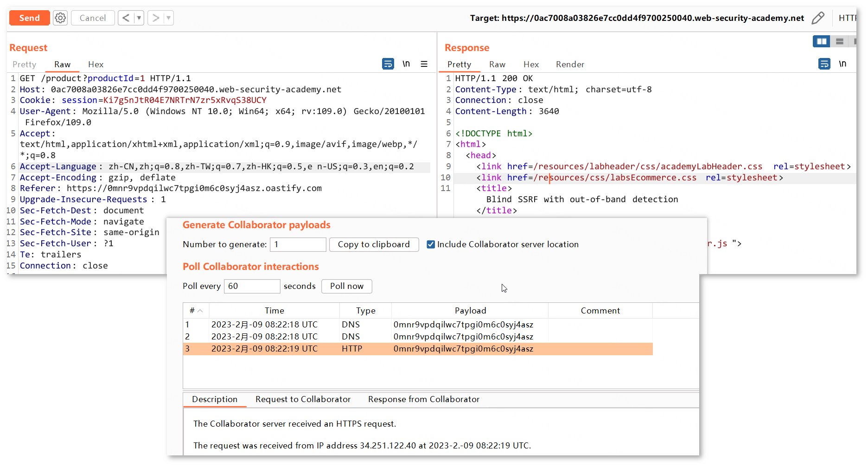
Task: Click the Number to generate field
Action: [298, 244]
